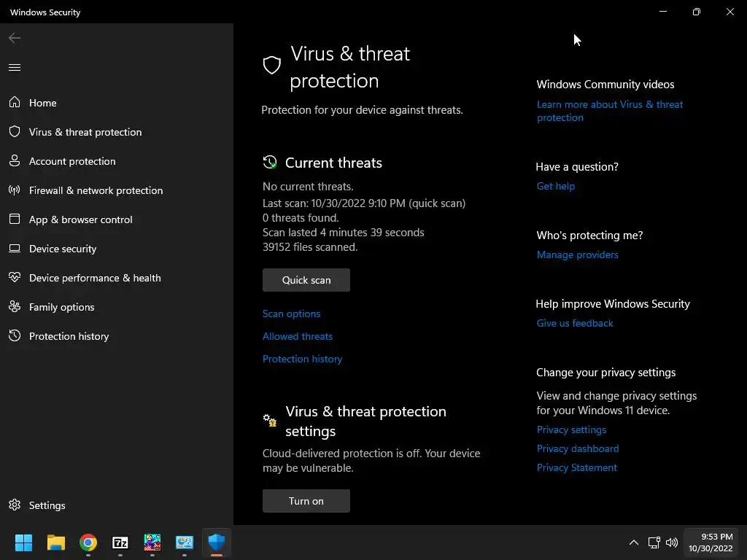Click the Home house icon in sidebar
Viewport: 747px width, 560px height.
[15, 103]
